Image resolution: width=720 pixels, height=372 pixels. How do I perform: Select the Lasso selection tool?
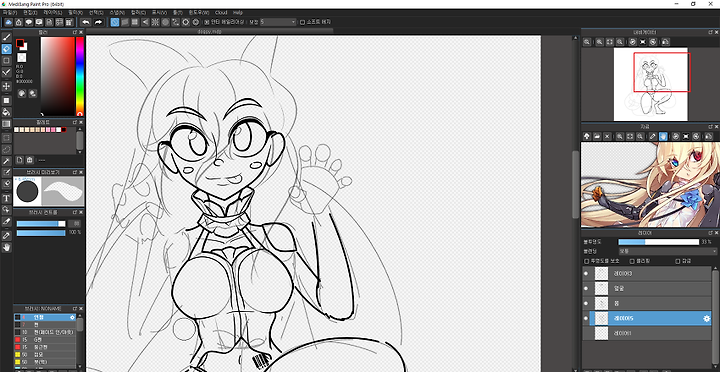pyautogui.click(x=6, y=149)
